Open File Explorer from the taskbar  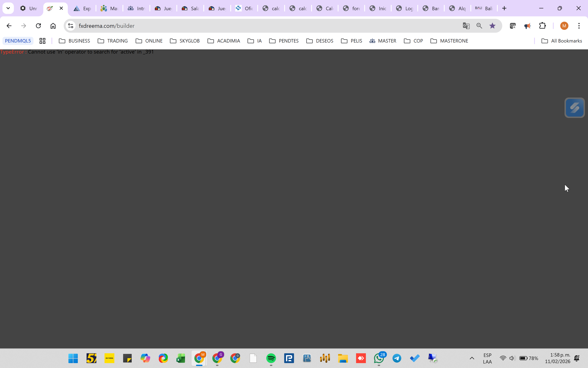tap(343, 358)
